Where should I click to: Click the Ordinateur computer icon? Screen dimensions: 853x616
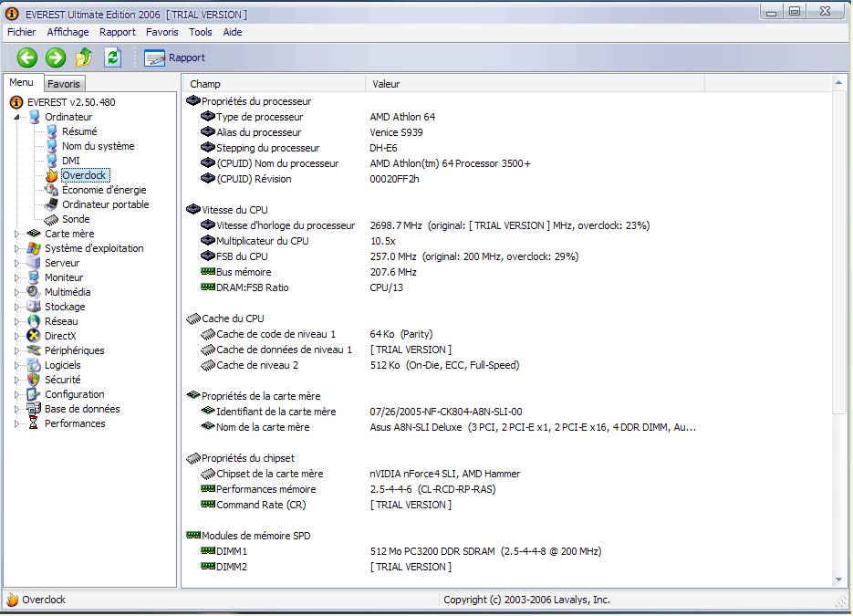[x=34, y=117]
